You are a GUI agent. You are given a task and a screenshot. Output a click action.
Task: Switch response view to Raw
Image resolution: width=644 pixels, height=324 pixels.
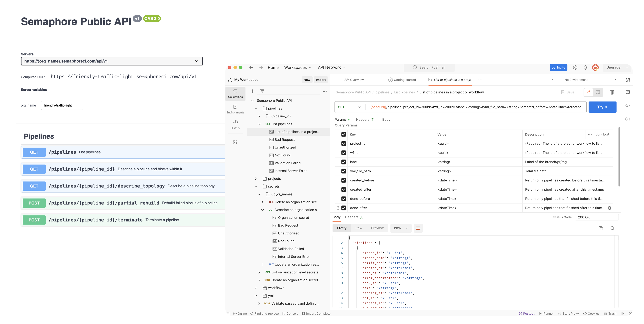tap(359, 228)
